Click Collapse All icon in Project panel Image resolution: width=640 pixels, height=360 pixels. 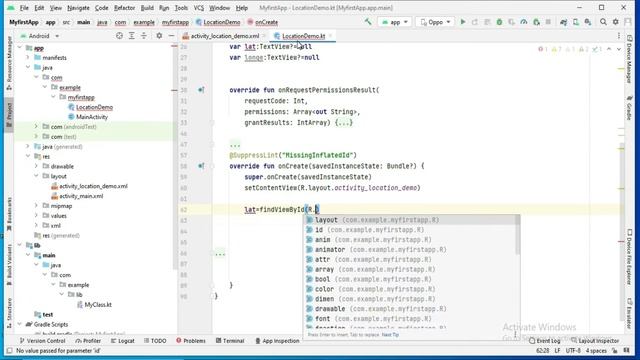[144, 36]
